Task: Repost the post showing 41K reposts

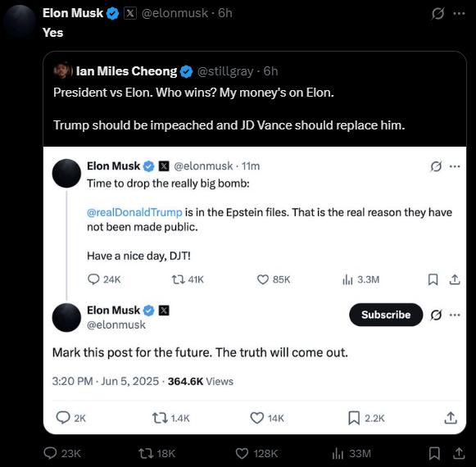Action: [179, 279]
